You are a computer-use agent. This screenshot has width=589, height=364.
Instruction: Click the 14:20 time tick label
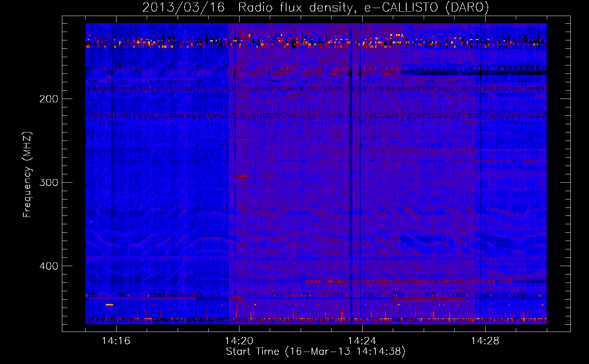[239, 341]
